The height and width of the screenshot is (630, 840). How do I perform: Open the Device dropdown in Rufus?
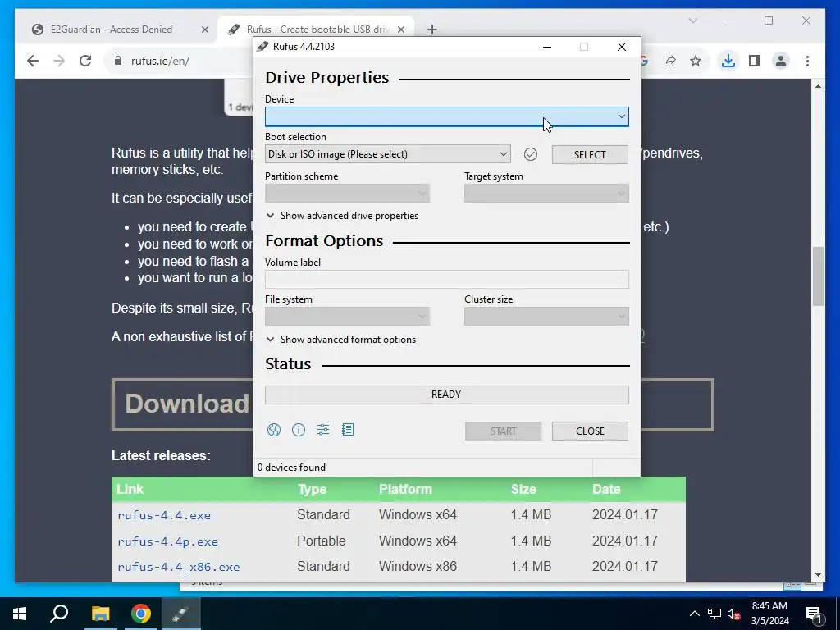click(x=447, y=116)
